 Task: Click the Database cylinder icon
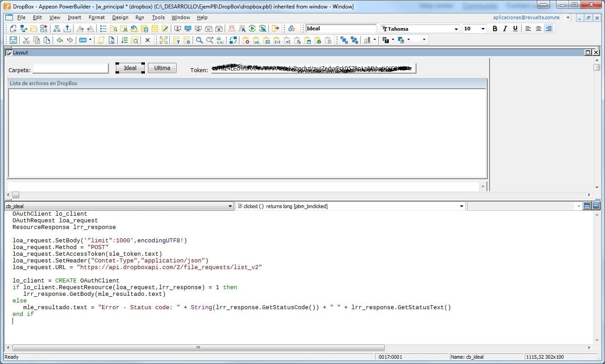[x=155, y=29]
